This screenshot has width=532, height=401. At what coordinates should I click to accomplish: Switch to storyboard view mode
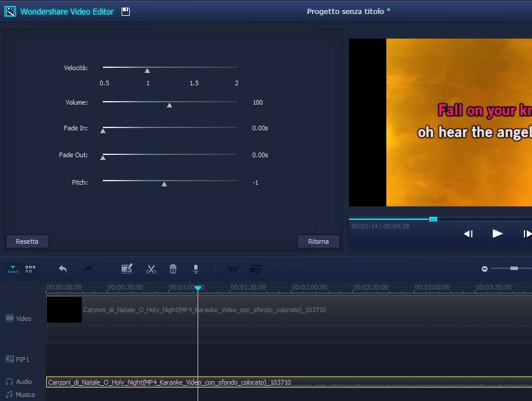coord(30,269)
